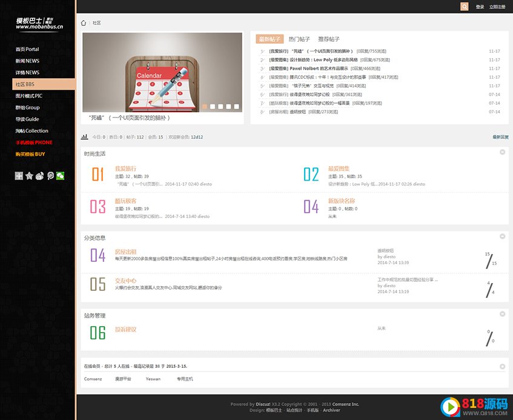Open 详情 NEWS in the sidebar

point(27,73)
